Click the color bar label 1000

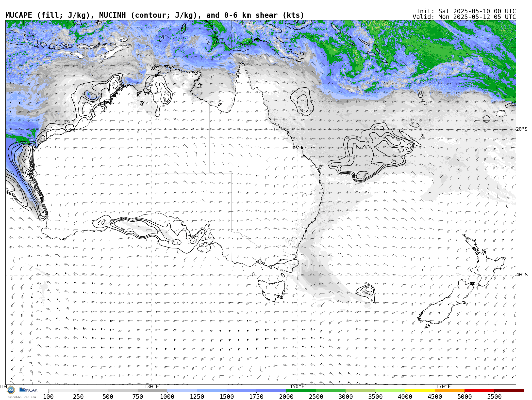coord(167,397)
